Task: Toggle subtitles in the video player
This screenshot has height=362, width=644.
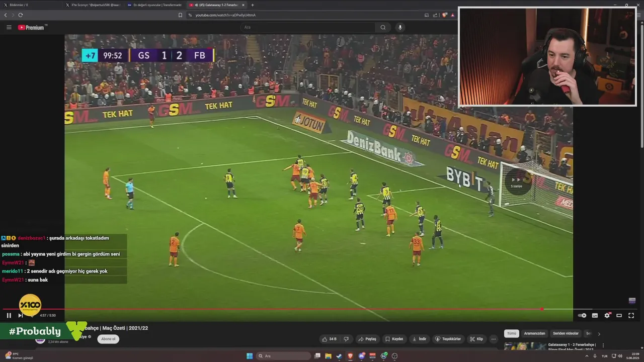Action: click(x=595, y=315)
